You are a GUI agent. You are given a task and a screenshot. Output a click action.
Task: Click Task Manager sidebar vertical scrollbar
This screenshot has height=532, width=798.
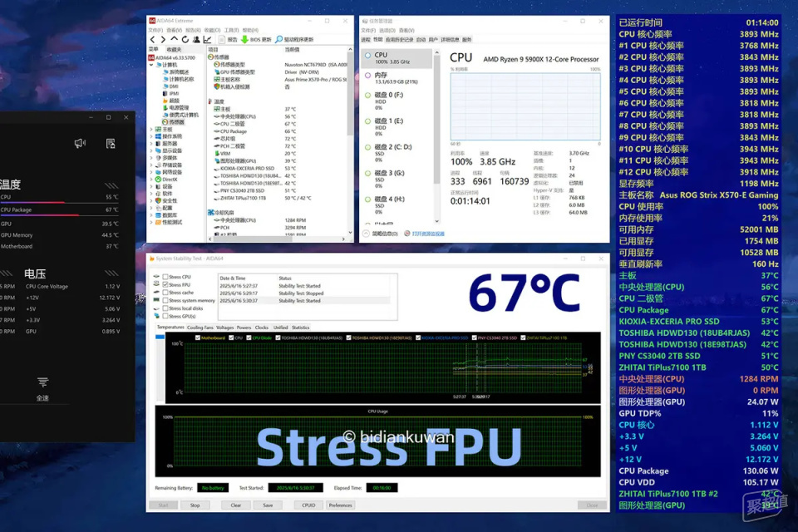click(436, 120)
